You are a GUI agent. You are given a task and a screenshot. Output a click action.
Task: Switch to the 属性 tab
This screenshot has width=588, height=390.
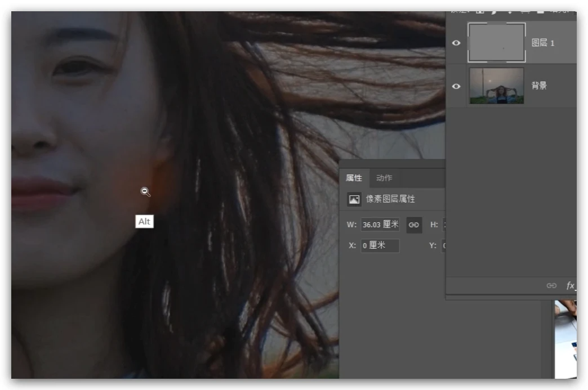coord(354,178)
